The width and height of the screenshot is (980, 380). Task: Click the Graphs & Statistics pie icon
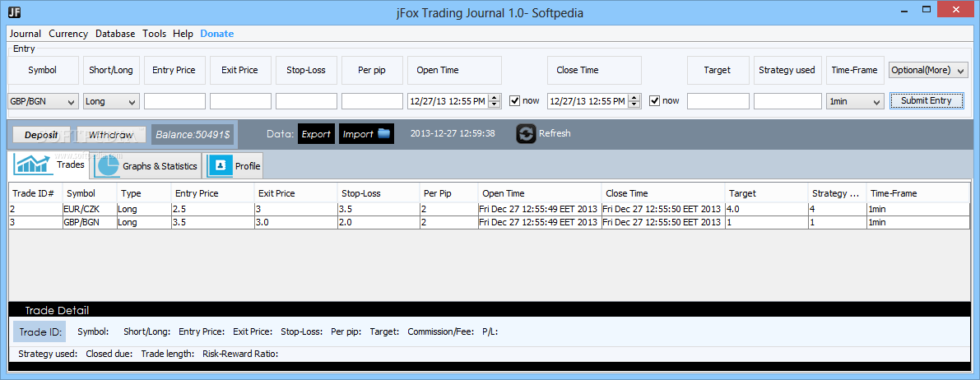107,165
